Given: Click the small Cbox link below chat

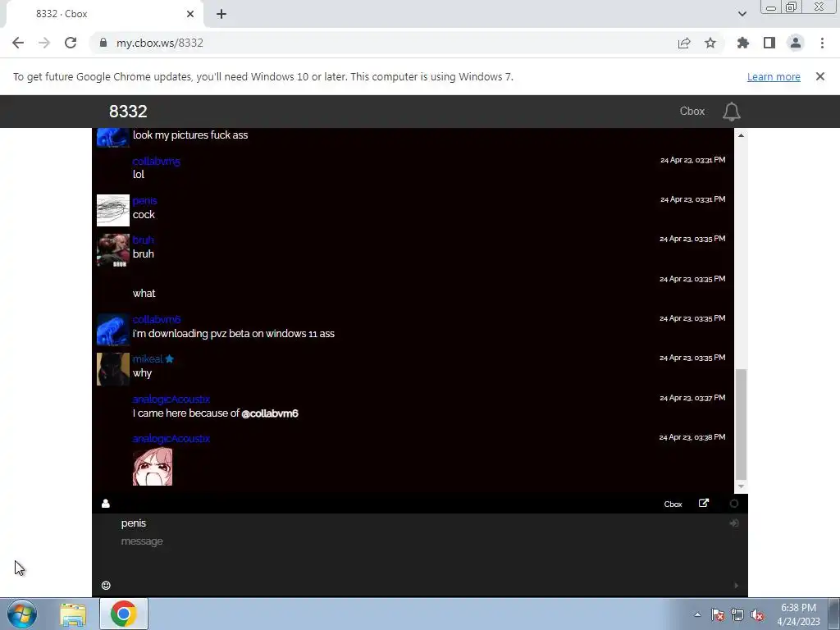Looking at the screenshot, I should pyautogui.click(x=673, y=504).
